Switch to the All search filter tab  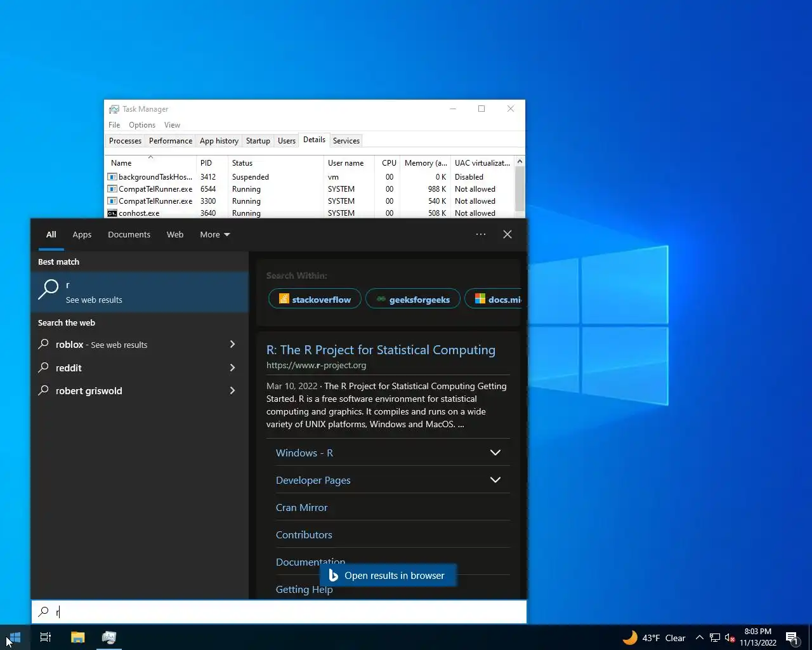tap(51, 234)
